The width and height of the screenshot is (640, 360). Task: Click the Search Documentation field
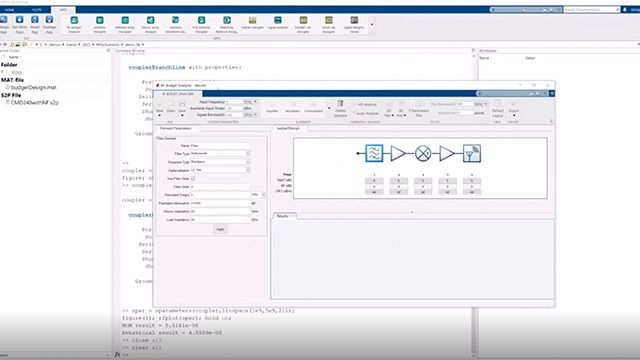tap(591, 9)
